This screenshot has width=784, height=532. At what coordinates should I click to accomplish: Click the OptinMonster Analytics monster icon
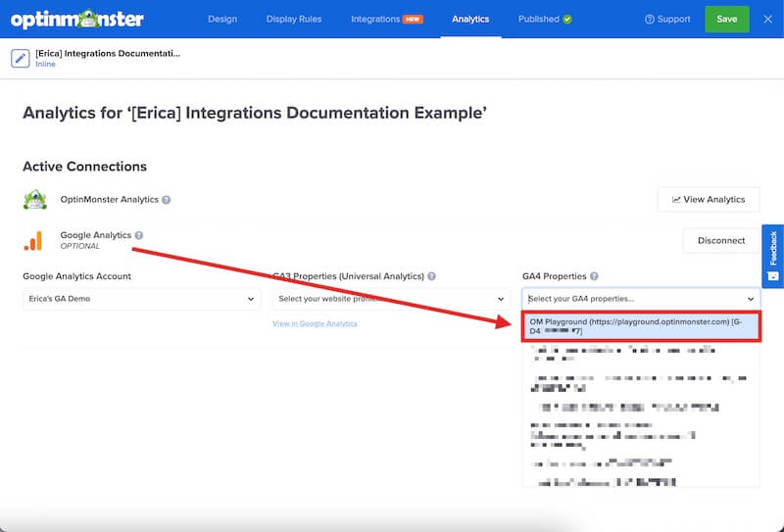(x=35, y=200)
